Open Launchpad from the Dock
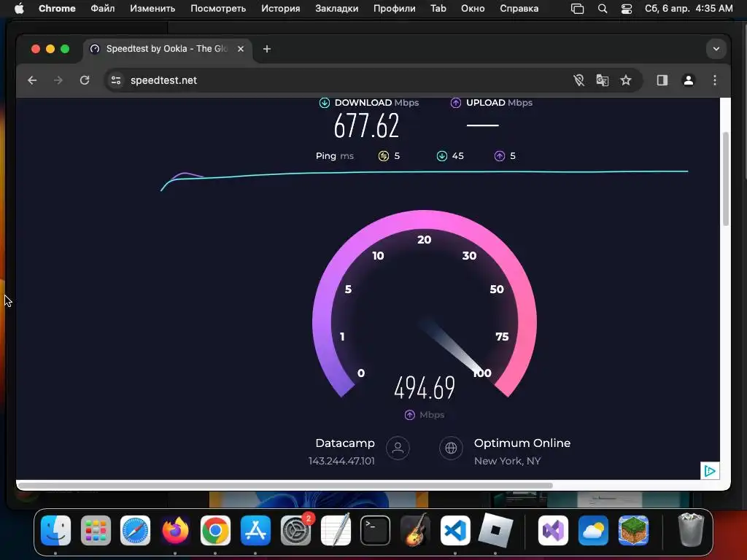The height and width of the screenshot is (560, 747). click(x=96, y=531)
